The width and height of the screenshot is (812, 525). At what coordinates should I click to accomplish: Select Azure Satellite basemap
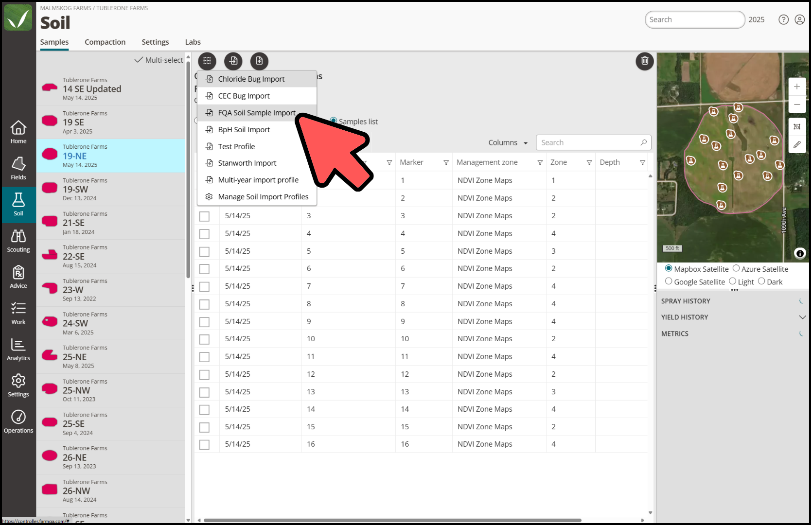tap(736, 268)
